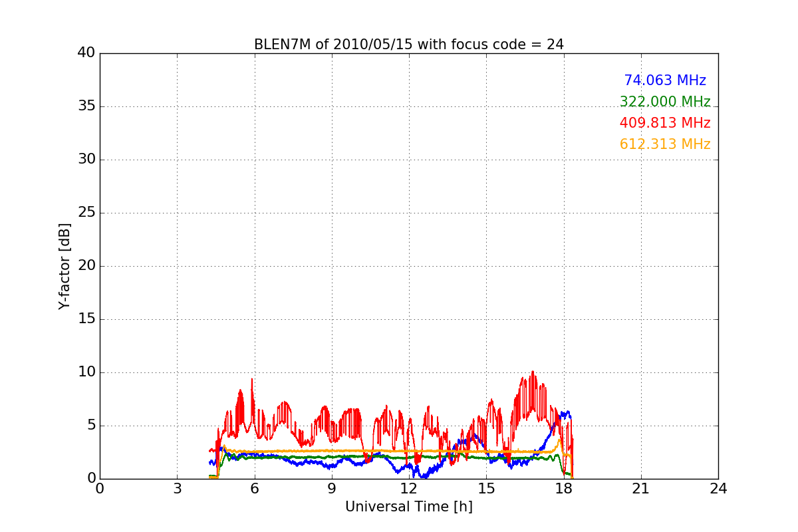Click the x-axis tick label 21
This screenshot has height=532, width=798.
coord(641,489)
